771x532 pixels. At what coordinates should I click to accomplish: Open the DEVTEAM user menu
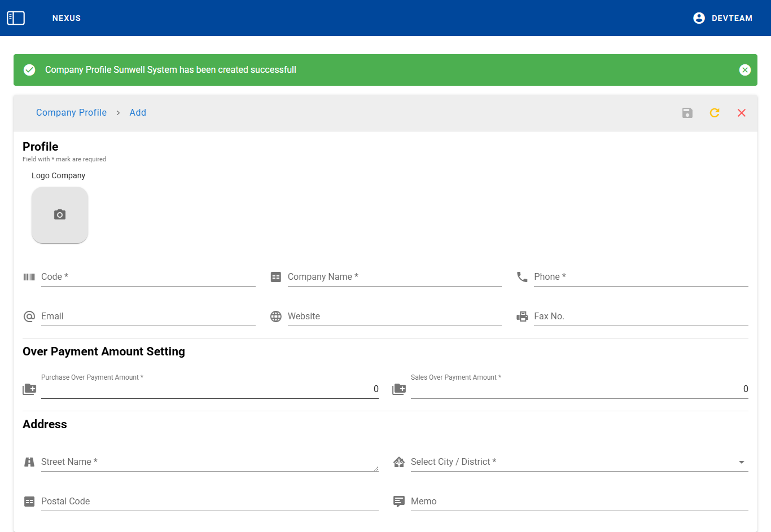click(x=731, y=18)
